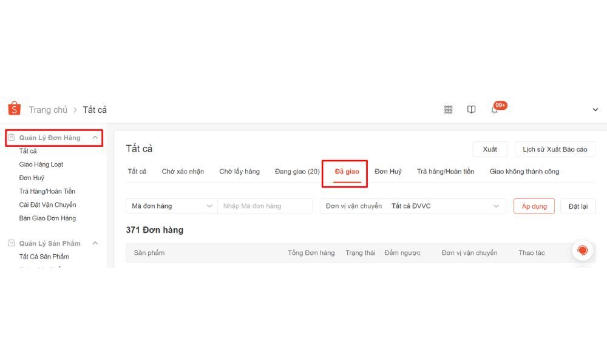Open Đơn Huỷ in the sidebar
This screenshot has width=607, height=364.
point(32,178)
